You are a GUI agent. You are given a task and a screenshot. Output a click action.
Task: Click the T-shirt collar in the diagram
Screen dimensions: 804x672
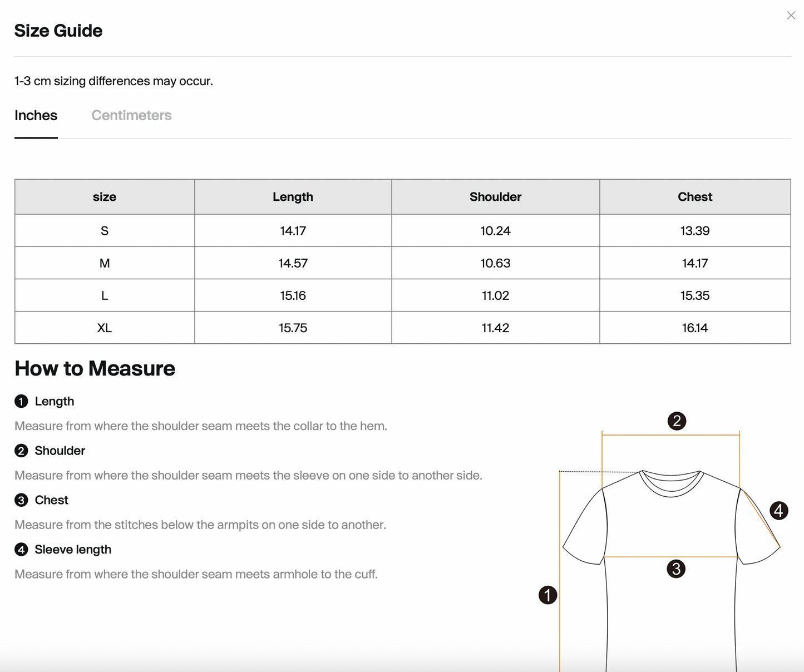(671, 483)
